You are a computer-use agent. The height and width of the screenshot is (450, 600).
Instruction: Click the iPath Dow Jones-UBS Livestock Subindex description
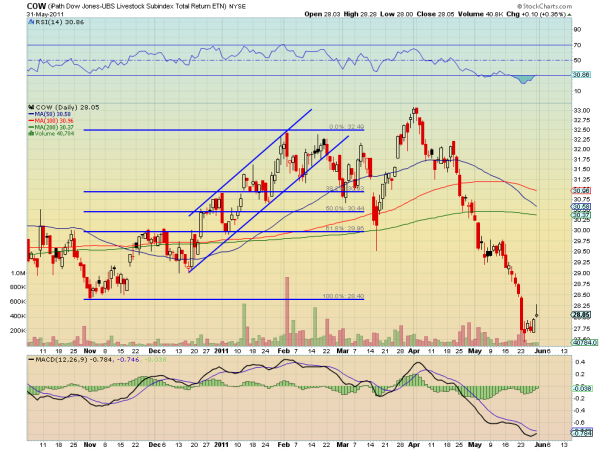(137, 6)
